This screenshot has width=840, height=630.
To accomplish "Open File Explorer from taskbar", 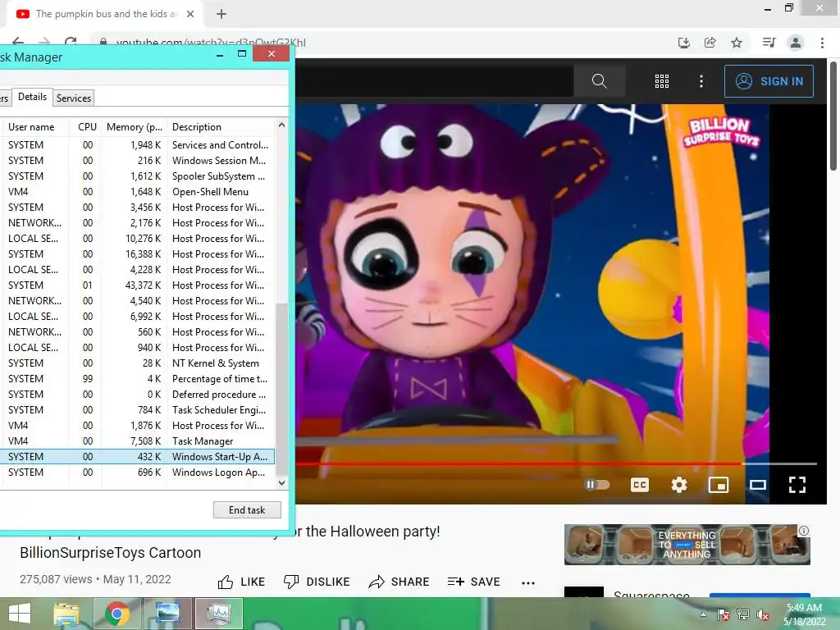I will click(66, 614).
